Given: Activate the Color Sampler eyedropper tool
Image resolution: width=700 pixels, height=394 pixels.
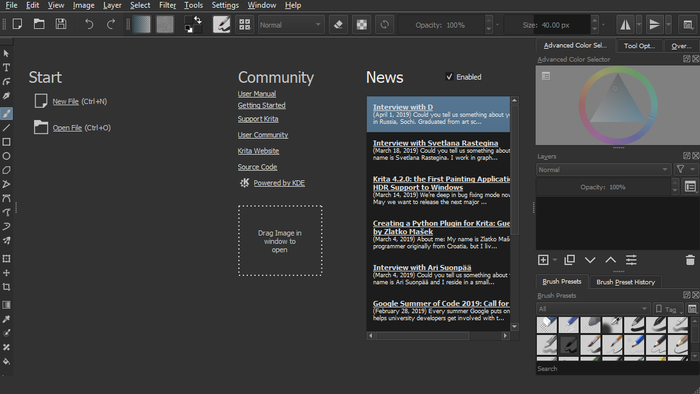Looking at the screenshot, I should (6, 319).
